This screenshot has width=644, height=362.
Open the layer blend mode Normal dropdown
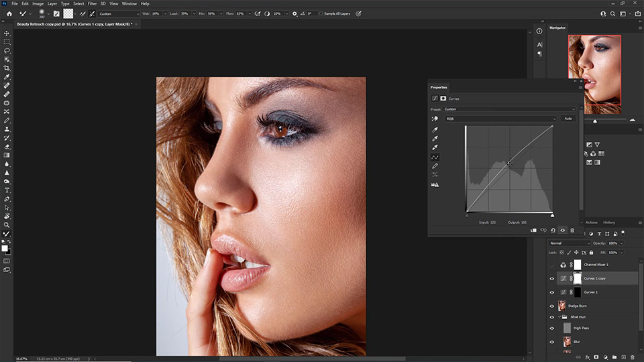(569, 243)
